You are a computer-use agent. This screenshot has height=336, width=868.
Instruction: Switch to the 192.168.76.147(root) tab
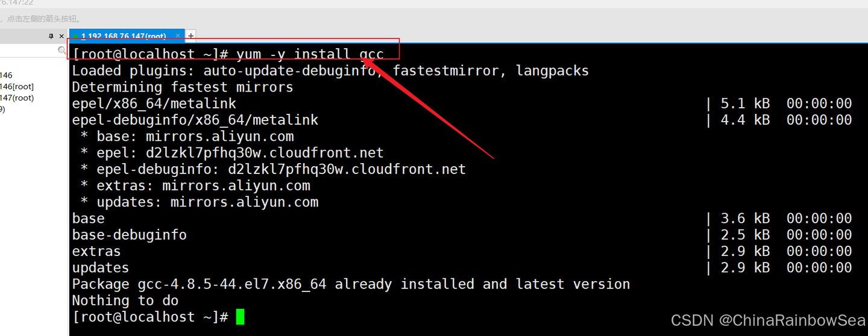pos(124,36)
